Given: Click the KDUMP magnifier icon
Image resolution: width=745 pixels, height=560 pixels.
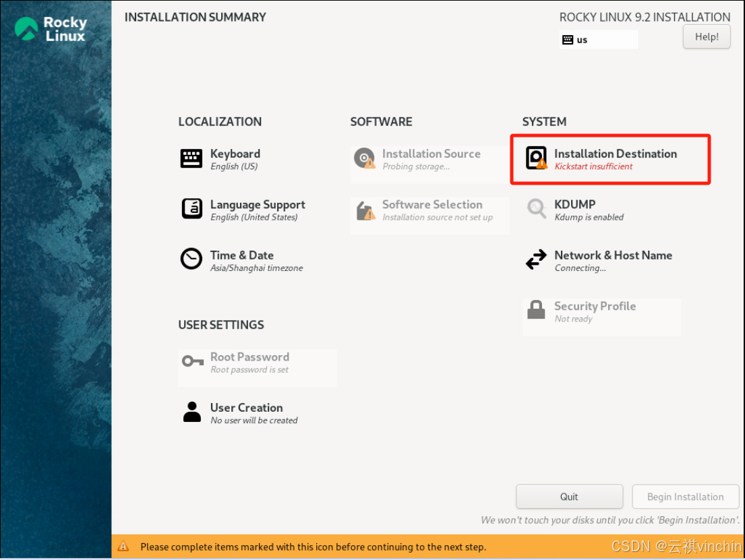Looking at the screenshot, I should coord(537,208).
